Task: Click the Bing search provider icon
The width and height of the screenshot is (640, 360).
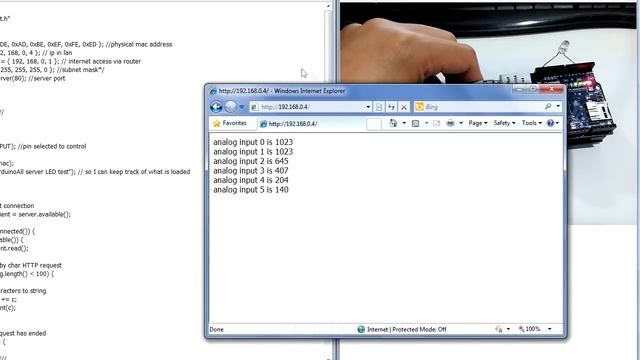Action: point(419,107)
